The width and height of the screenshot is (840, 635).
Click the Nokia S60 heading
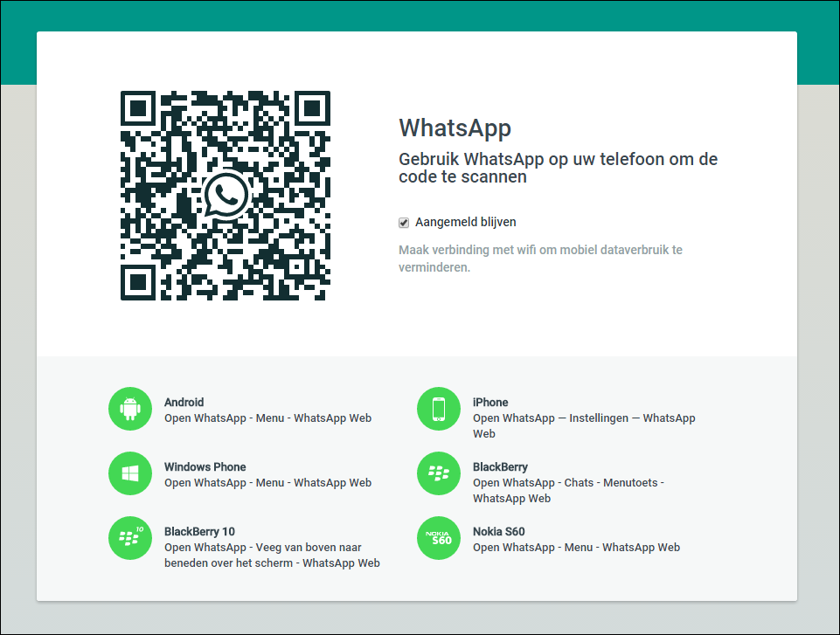[499, 532]
